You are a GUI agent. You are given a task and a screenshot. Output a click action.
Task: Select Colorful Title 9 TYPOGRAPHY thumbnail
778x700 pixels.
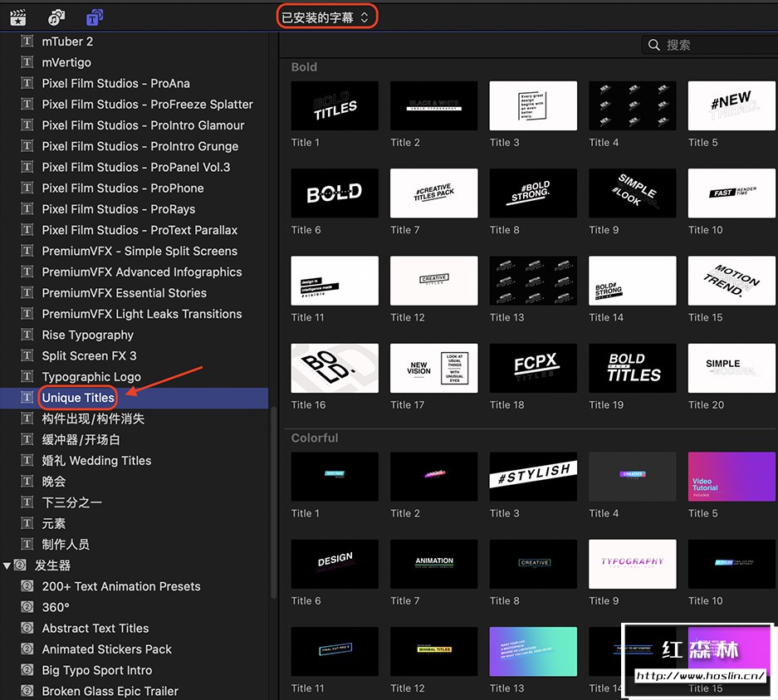(632, 564)
